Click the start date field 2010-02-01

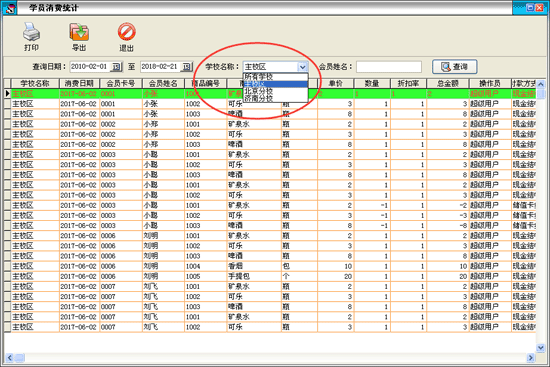pos(90,67)
